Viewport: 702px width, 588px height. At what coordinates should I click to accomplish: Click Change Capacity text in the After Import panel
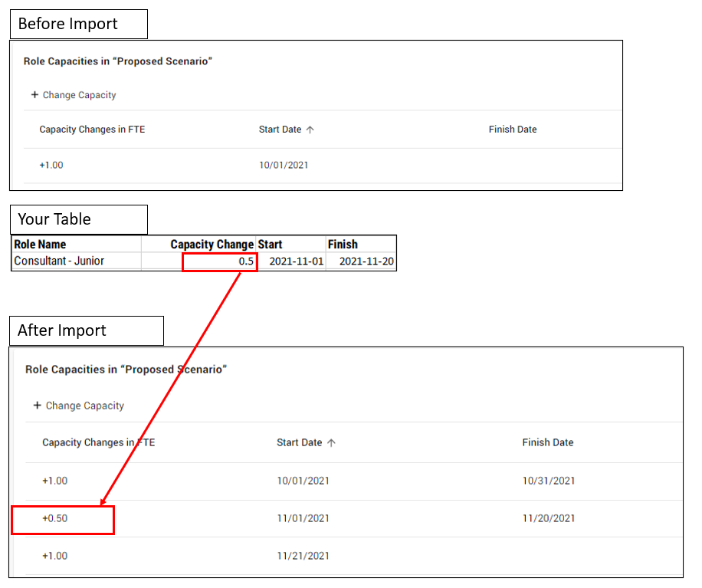[84, 406]
